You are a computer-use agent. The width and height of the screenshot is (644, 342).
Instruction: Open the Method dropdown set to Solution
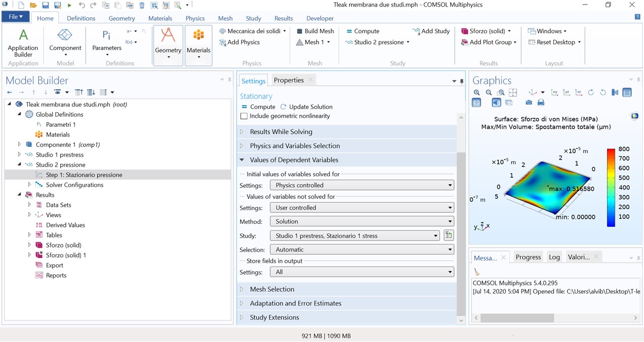362,221
